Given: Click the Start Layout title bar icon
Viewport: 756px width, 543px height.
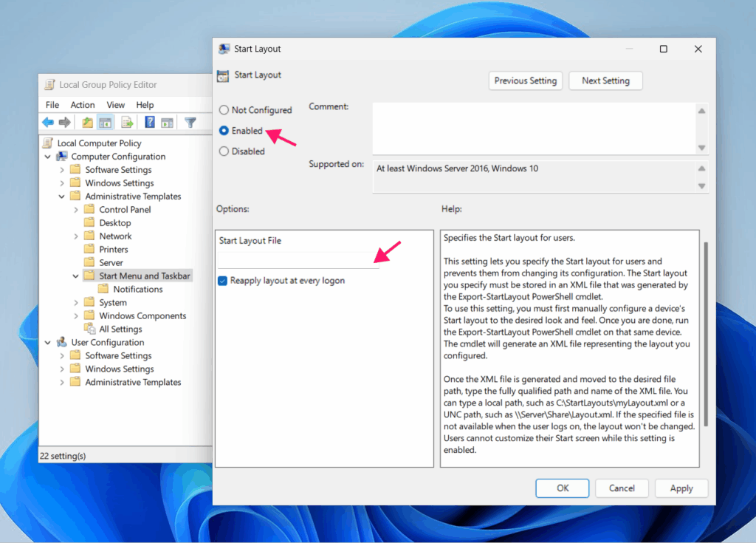Looking at the screenshot, I should coord(224,49).
